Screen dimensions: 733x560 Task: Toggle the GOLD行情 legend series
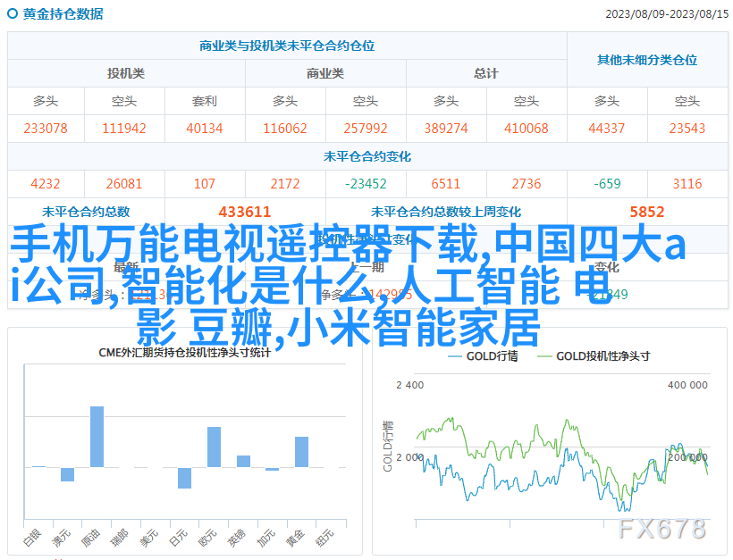point(483,356)
